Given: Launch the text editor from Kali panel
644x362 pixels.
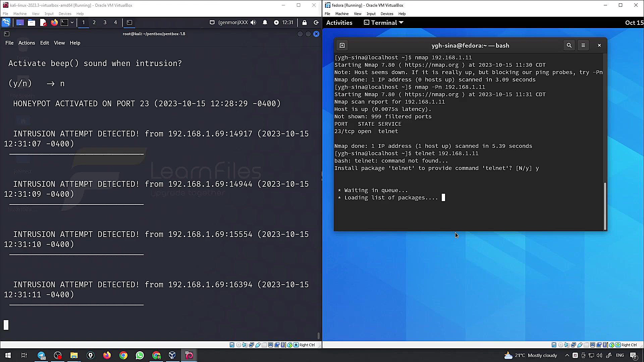Looking at the screenshot, I should coord(43,22).
